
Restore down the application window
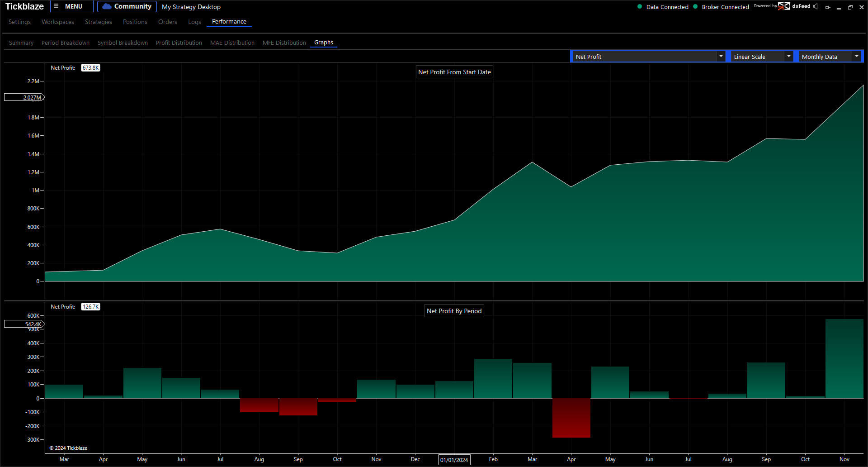tap(850, 7)
